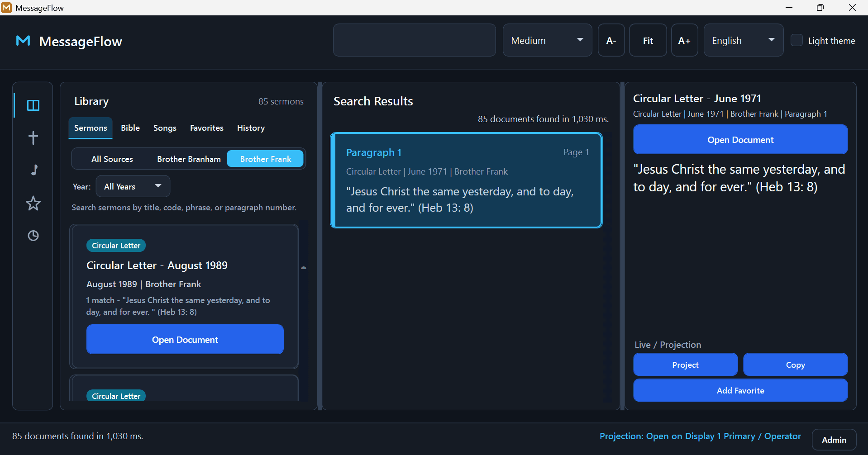Screen dimensions: 868x455
Task: Select the All Sources filter
Action: [112, 159]
